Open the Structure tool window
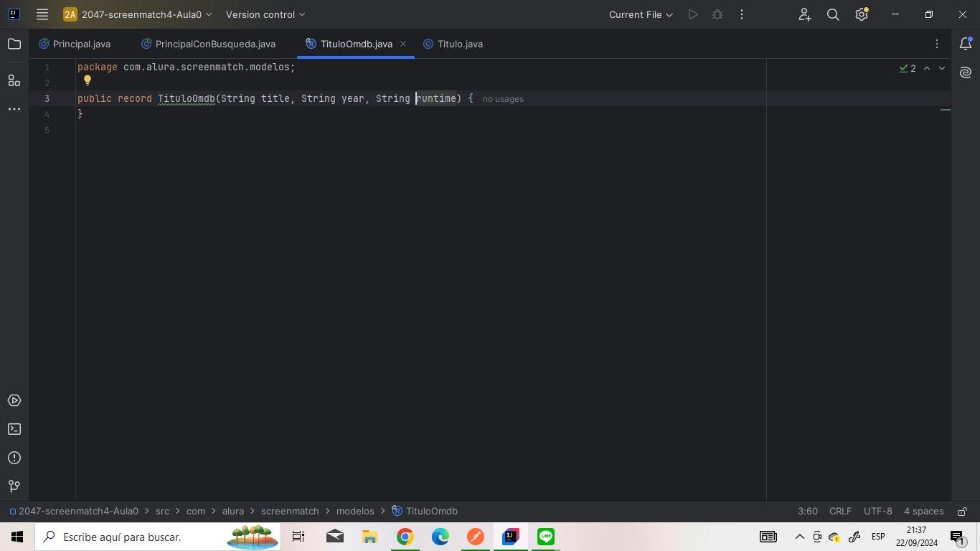The image size is (980, 551). point(14,80)
